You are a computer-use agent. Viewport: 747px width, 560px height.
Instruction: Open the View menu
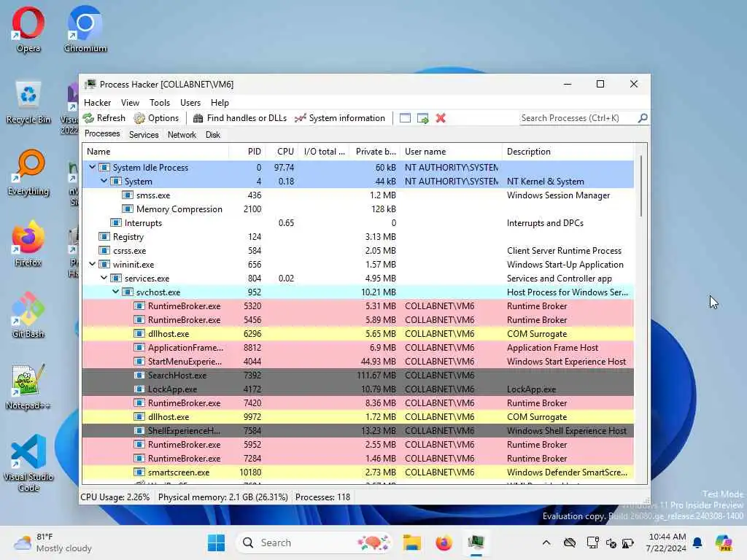pos(130,103)
